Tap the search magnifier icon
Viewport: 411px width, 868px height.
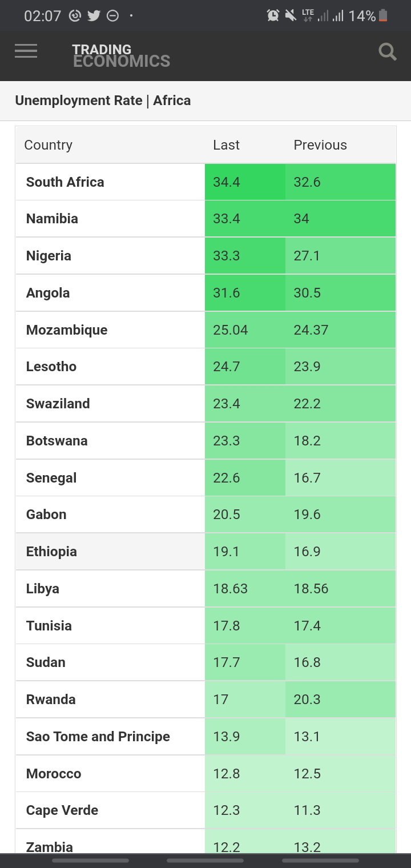388,53
